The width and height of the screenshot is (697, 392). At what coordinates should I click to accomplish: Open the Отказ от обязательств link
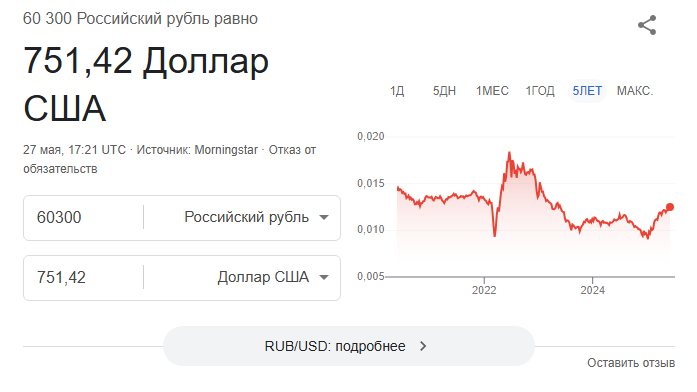coord(170,159)
